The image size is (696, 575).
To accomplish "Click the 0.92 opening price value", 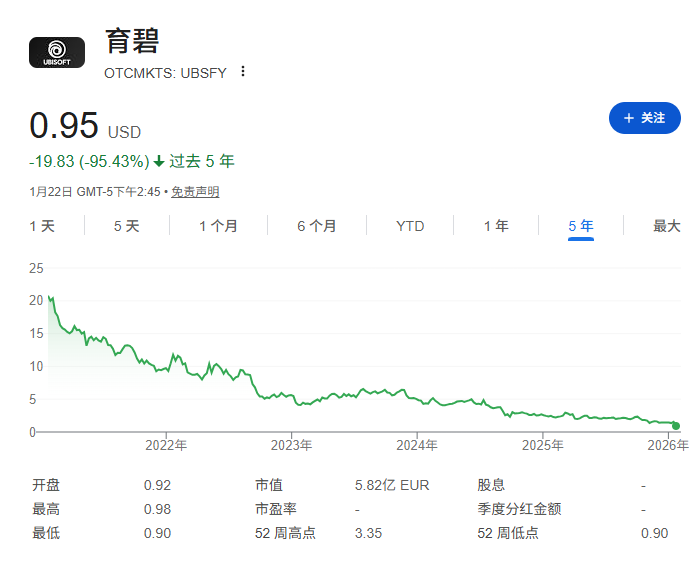I will tap(157, 485).
